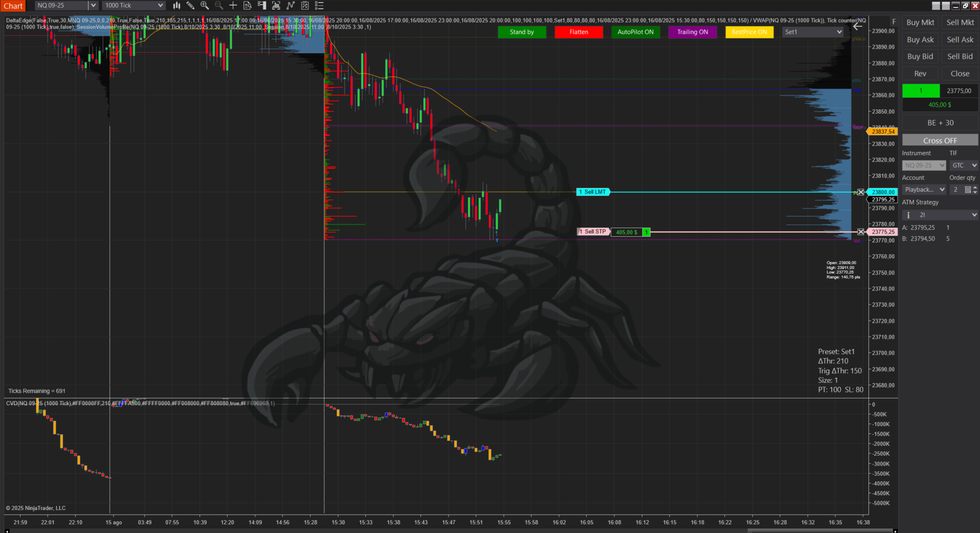Toggle Stand by mode
Image resolution: width=980 pixels, height=533 pixels.
522,32
